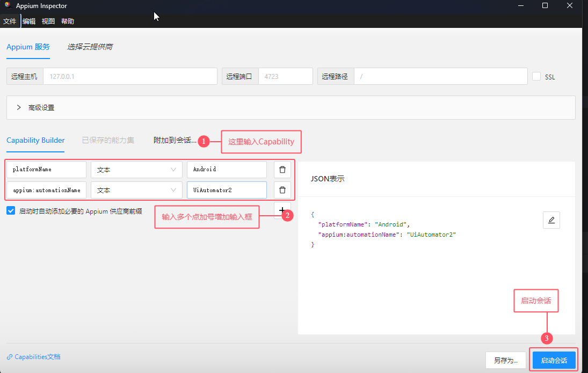588x373 pixels.
Task: Click the appium:automationName name field
Action: [47, 190]
